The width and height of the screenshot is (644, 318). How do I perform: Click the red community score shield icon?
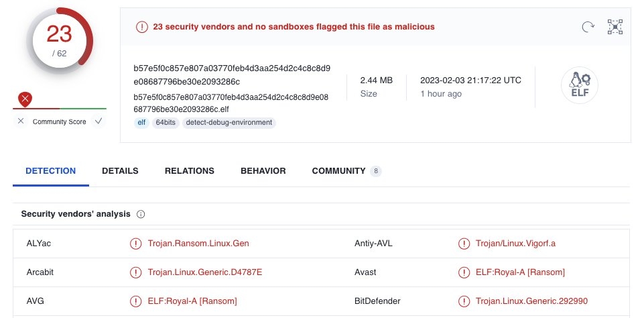(25, 100)
